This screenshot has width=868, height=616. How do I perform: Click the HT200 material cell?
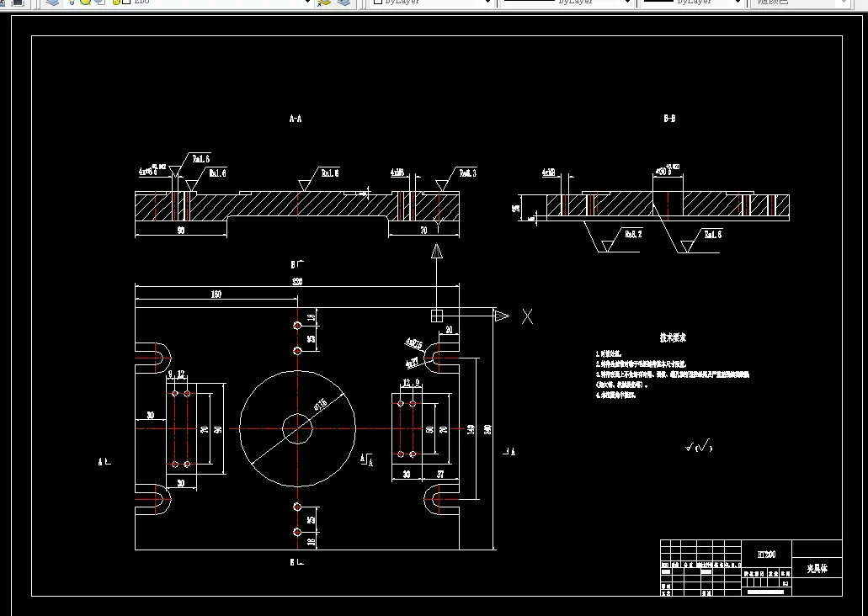(767, 555)
